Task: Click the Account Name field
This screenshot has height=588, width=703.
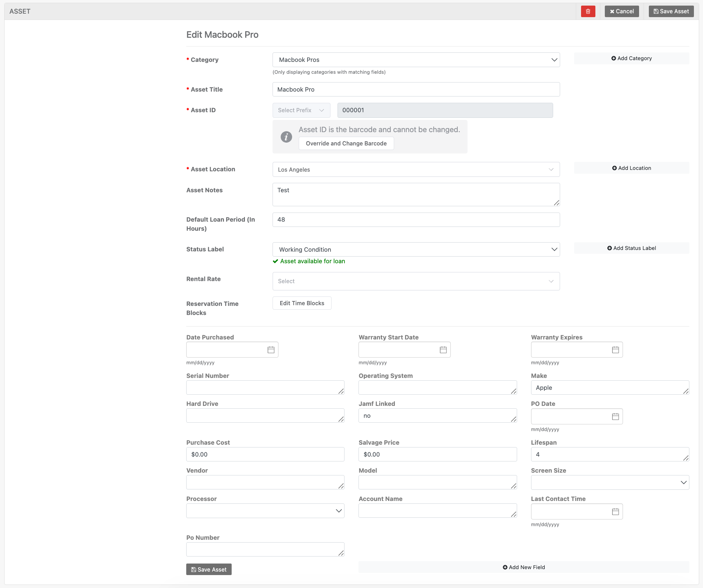Action: tap(437, 511)
